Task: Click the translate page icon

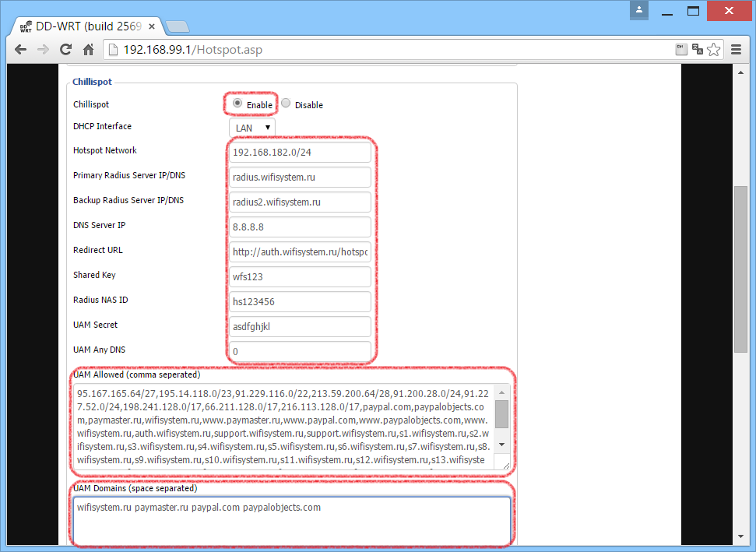Action: tap(697, 49)
